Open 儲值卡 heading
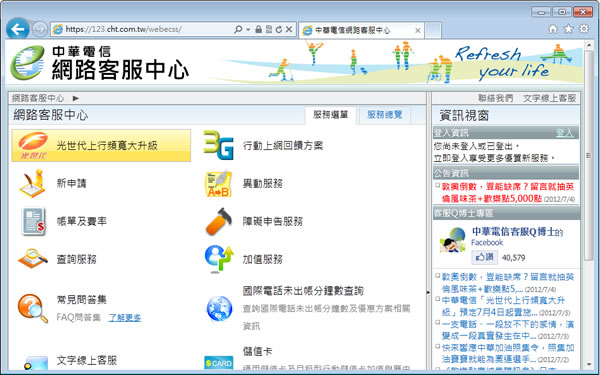Screen dimensions: 600x375 coord(258,351)
